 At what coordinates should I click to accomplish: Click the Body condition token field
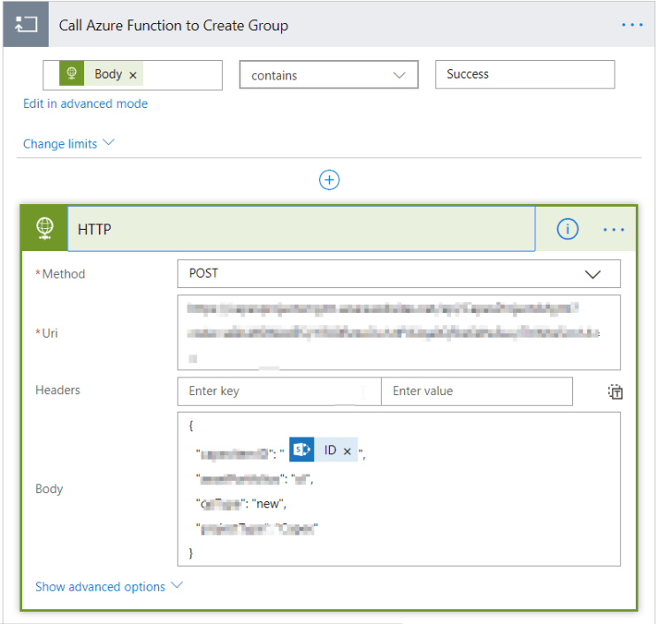(133, 75)
